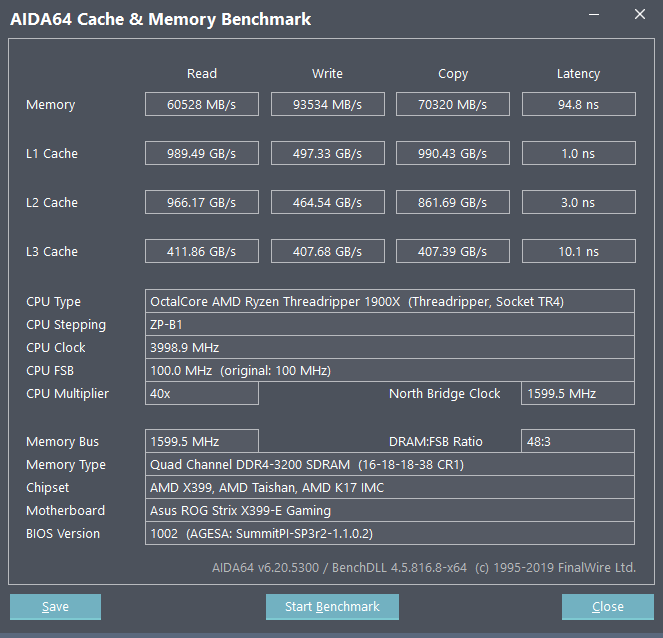Select the L3 Cache Read result box
This screenshot has height=638, width=663.
coord(202,252)
